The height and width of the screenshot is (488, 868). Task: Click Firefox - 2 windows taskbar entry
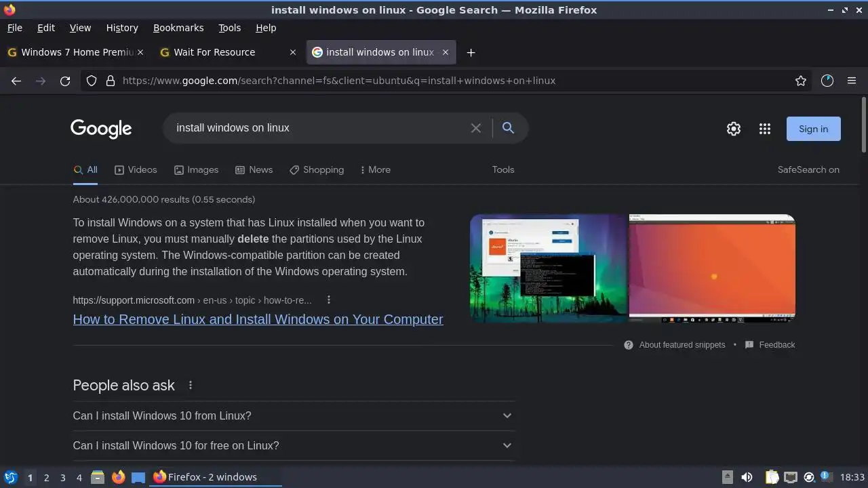[x=216, y=477]
